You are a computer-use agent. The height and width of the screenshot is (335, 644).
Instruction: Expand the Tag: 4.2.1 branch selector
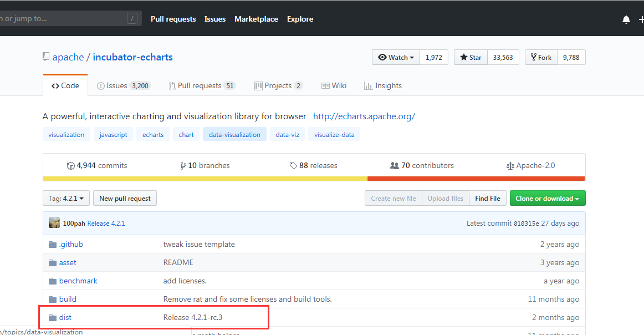pyautogui.click(x=65, y=199)
